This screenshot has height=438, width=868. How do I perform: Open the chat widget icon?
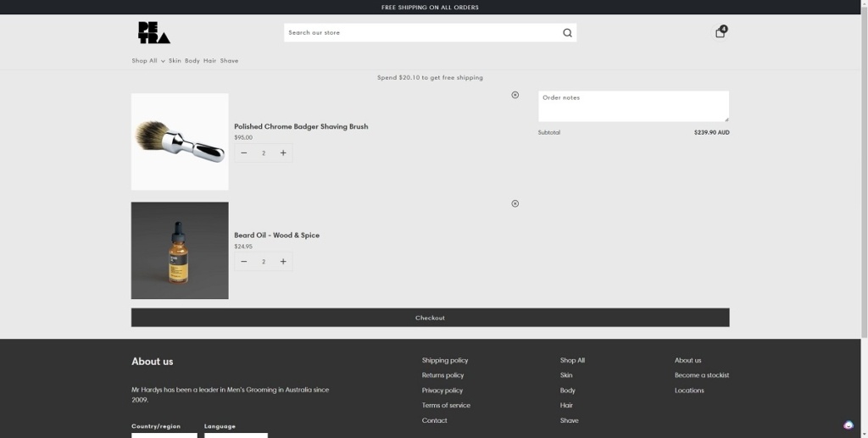pos(848,425)
